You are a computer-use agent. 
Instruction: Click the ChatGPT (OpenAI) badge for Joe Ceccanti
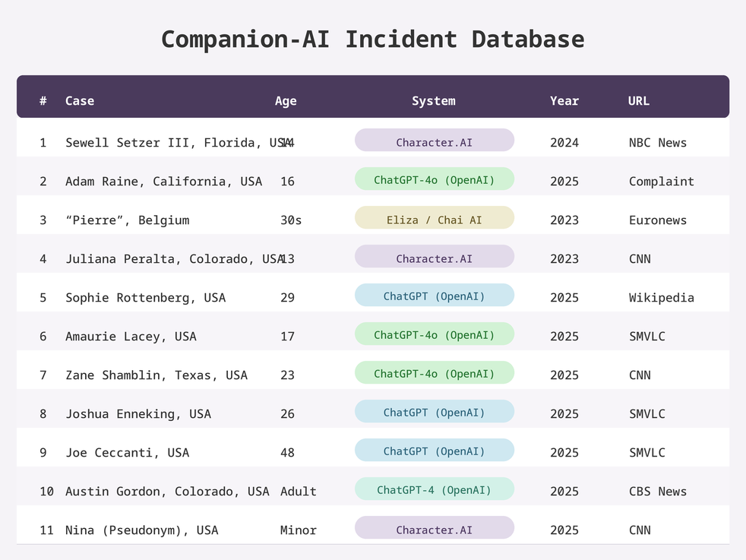[435, 451]
